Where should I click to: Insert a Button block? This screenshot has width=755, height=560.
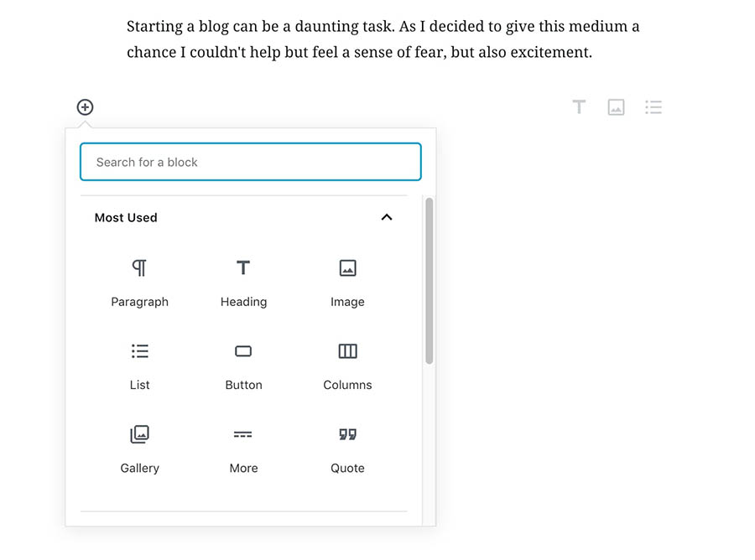[243, 366]
